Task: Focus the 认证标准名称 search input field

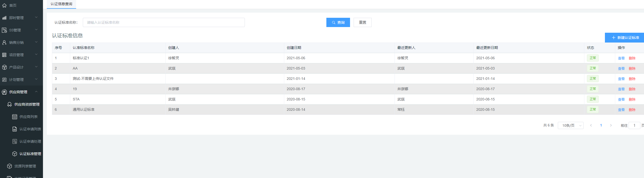Action: (164, 22)
